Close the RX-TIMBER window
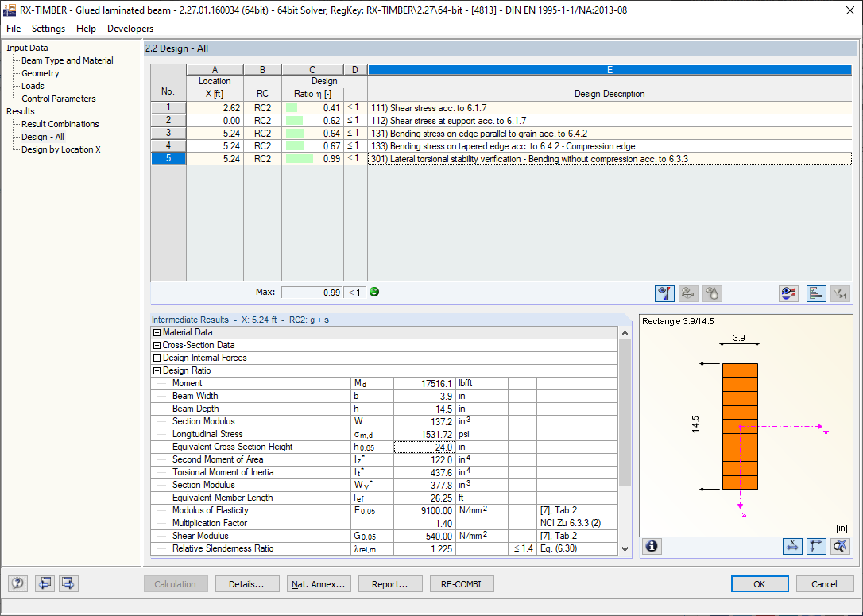Screen dimensions: 863x616 click(849, 10)
